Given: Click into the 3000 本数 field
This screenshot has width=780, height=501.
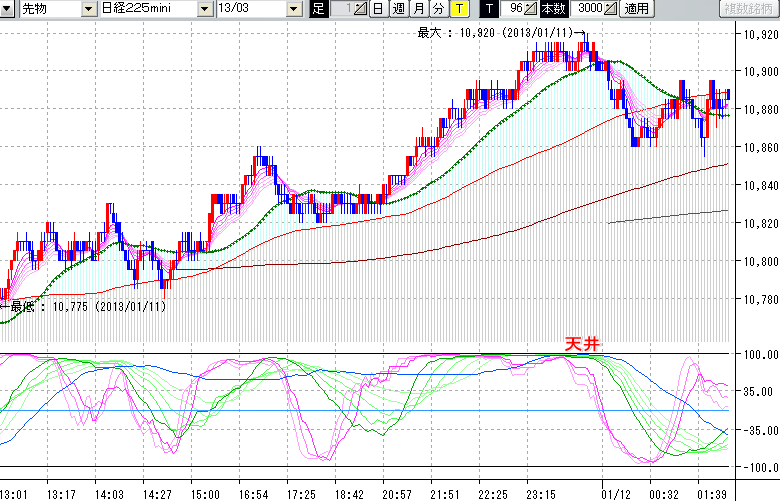Looking at the screenshot, I should [588, 9].
